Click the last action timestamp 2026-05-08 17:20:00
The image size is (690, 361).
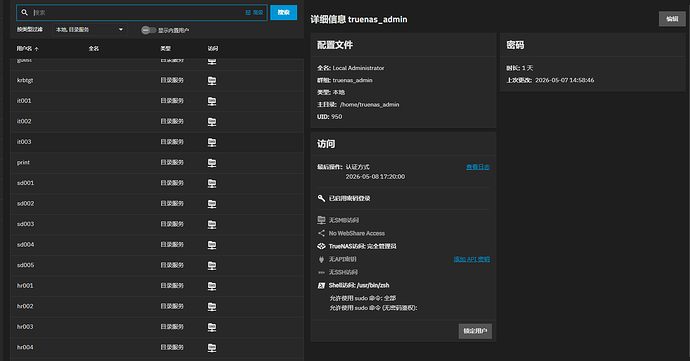click(375, 177)
